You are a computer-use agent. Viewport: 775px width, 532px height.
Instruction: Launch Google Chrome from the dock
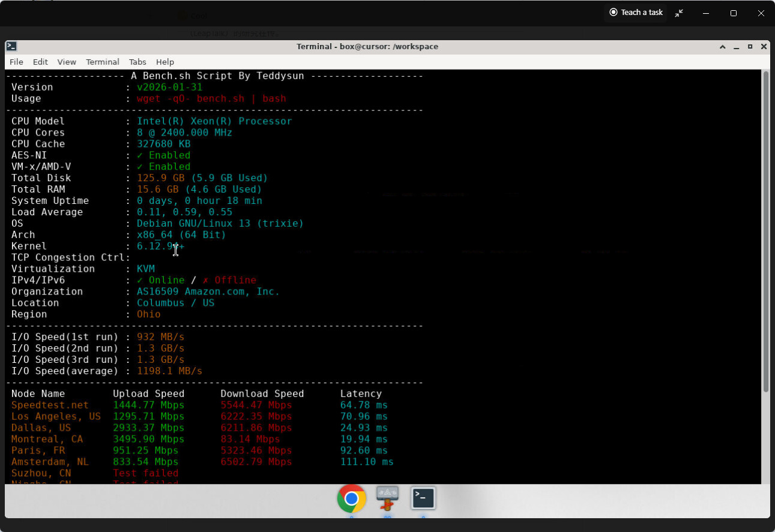[x=352, y=499]
